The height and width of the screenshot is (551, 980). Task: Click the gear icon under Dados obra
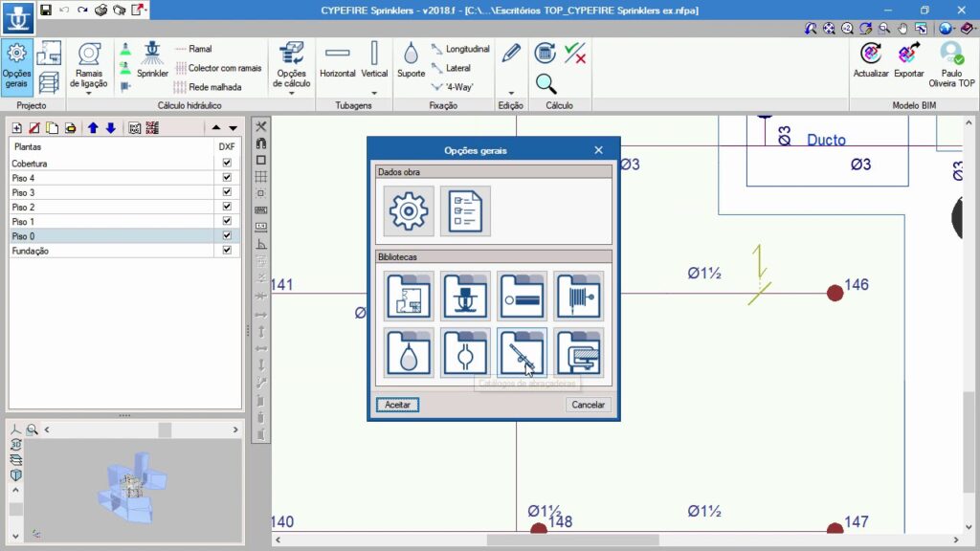click(409, 210)
